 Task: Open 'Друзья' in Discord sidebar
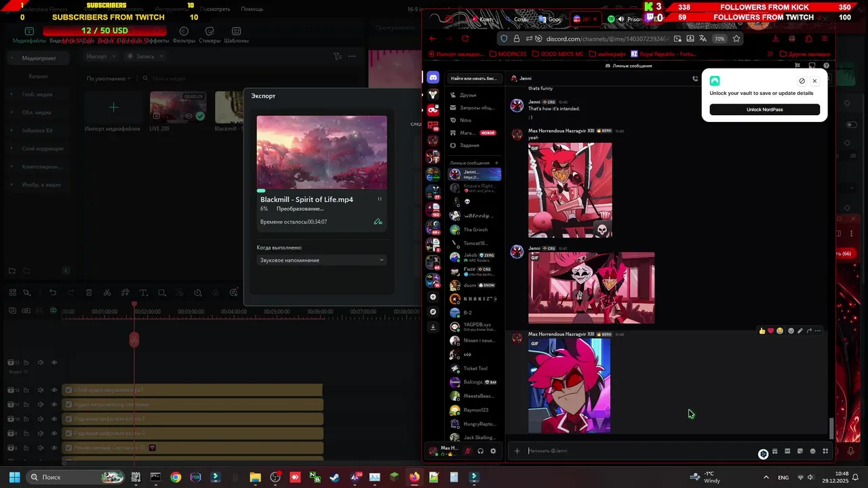coord(475,95)
